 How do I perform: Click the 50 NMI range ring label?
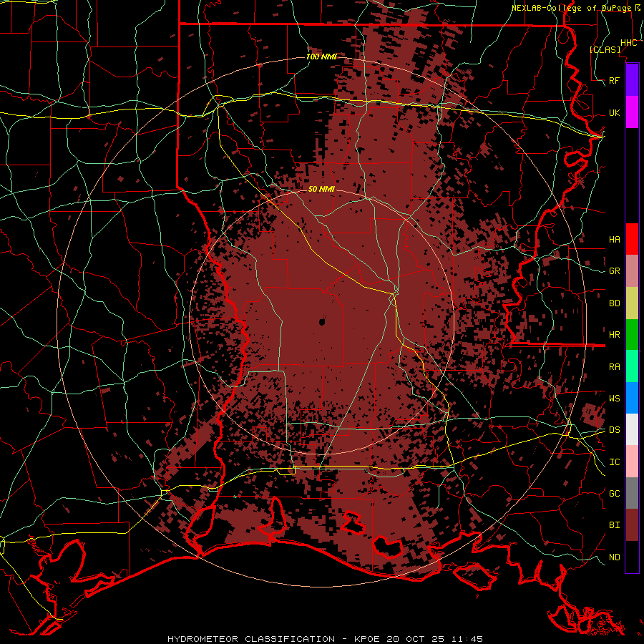[321, 189]
